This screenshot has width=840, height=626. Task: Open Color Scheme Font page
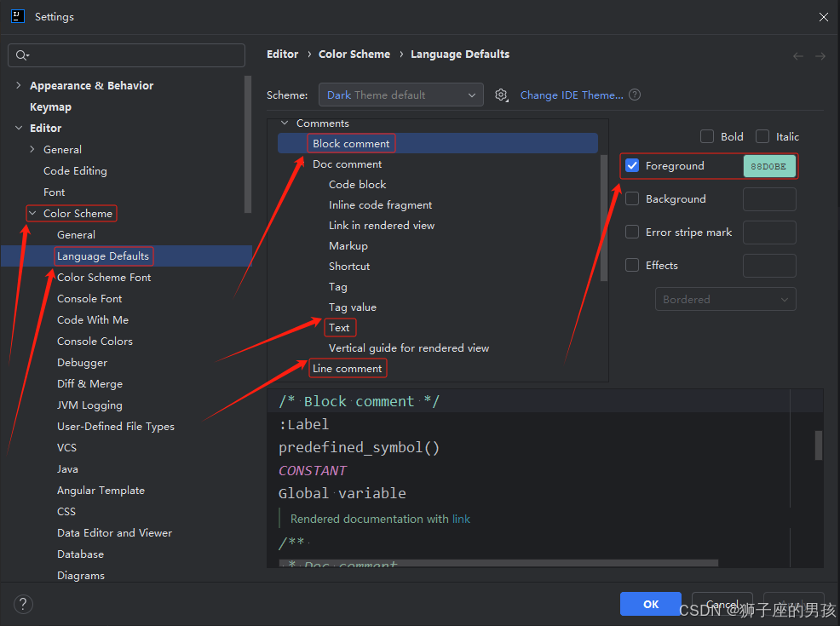(x=104, y=278)
